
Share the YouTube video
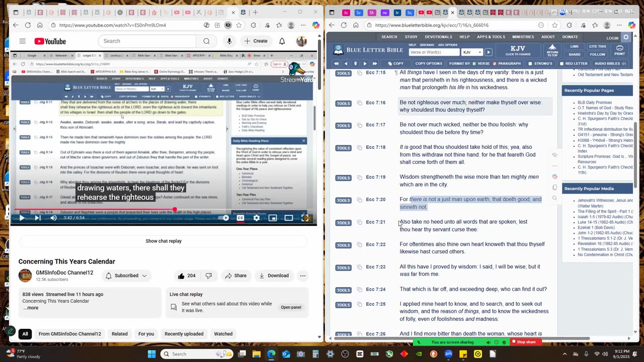pos(235,276)
